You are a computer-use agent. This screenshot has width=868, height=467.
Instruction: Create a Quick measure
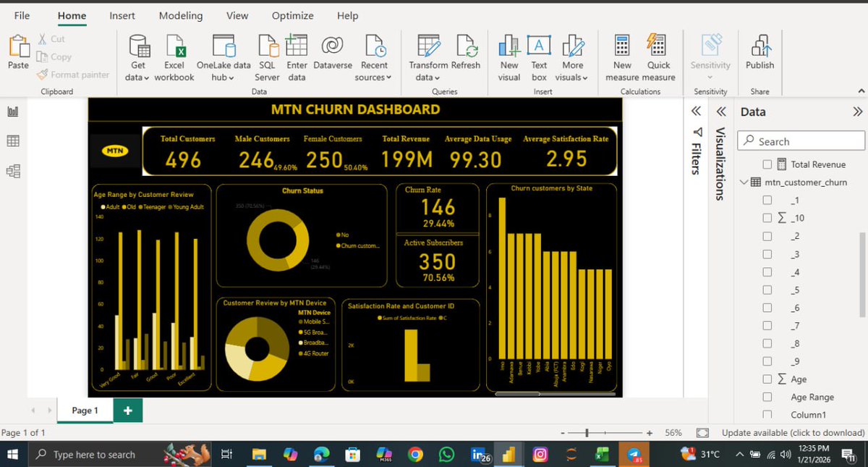pyautogui.click(x=658, y=58)
